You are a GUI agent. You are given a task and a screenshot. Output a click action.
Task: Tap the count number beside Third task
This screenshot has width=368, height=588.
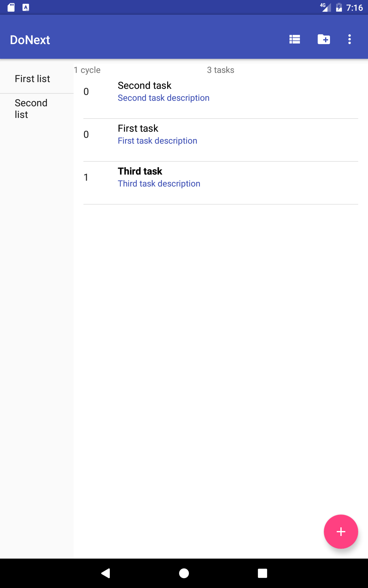tap(86, 177)
